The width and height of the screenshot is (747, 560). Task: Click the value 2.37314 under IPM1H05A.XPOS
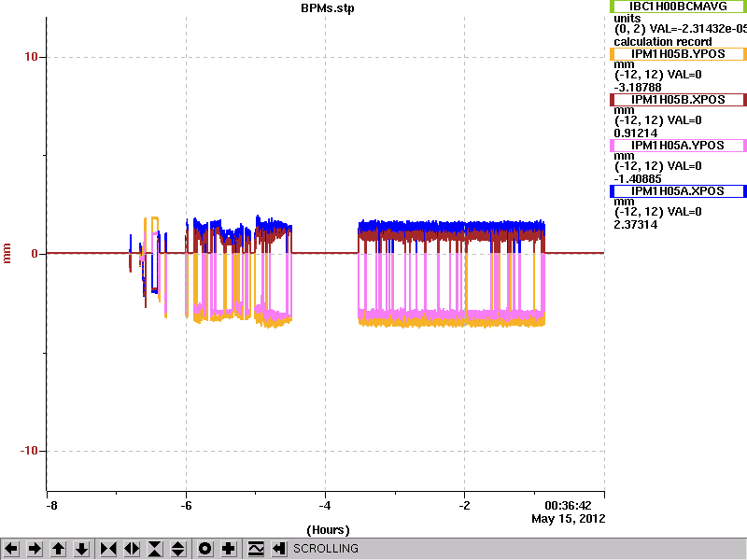tap(636, 224)
